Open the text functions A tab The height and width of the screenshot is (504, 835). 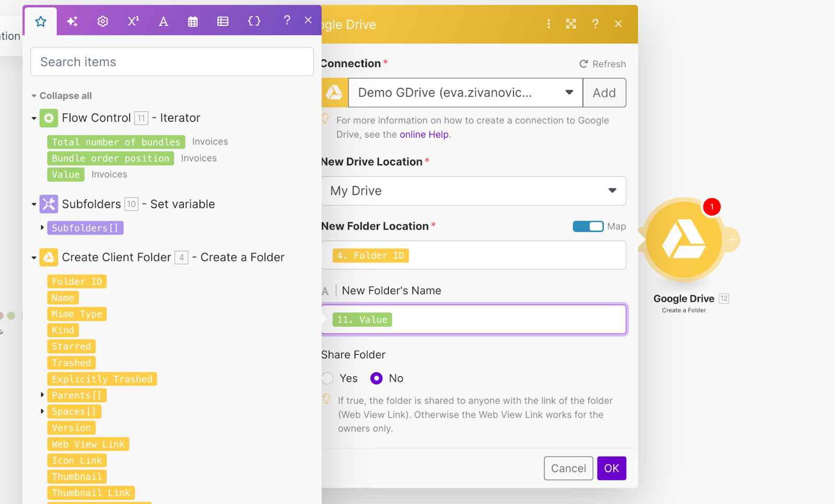click(x=163, y=21)
